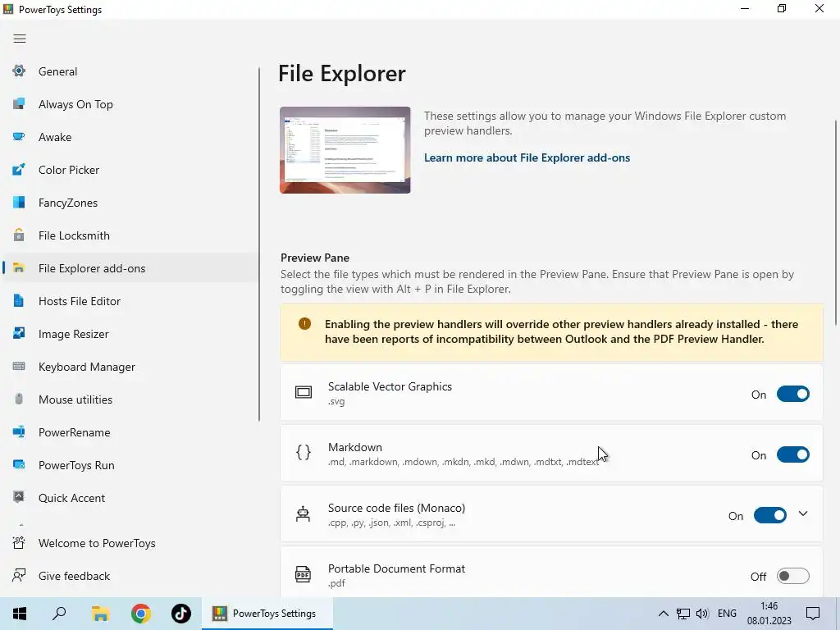Click the Keyboard Manager keyboard icon
This screenshot has height=630, width=840.
(19, 367)
